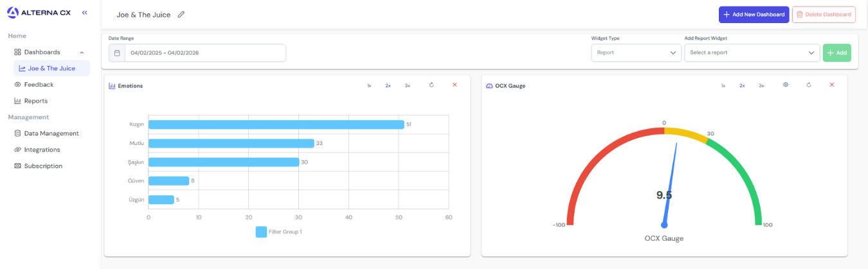Click the Emotions widget bar-chart icon
Screen dimensions: 868x269
point(112,85)
